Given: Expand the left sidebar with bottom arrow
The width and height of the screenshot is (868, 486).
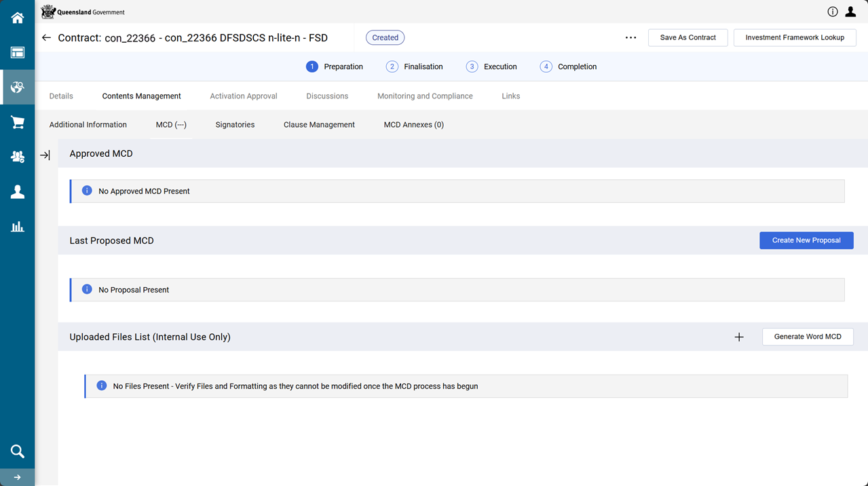Looking at the screenshot, I should tap(17, 477).
